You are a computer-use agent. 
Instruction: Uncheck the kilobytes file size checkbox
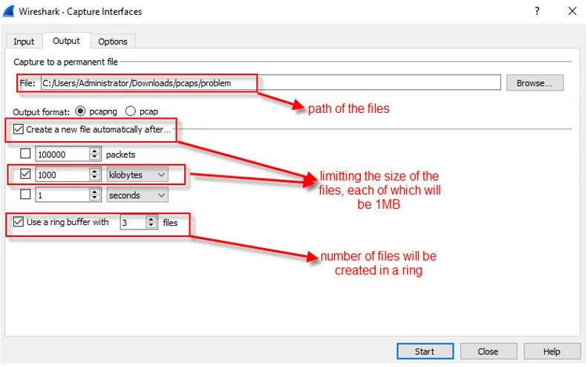[26, 175]
